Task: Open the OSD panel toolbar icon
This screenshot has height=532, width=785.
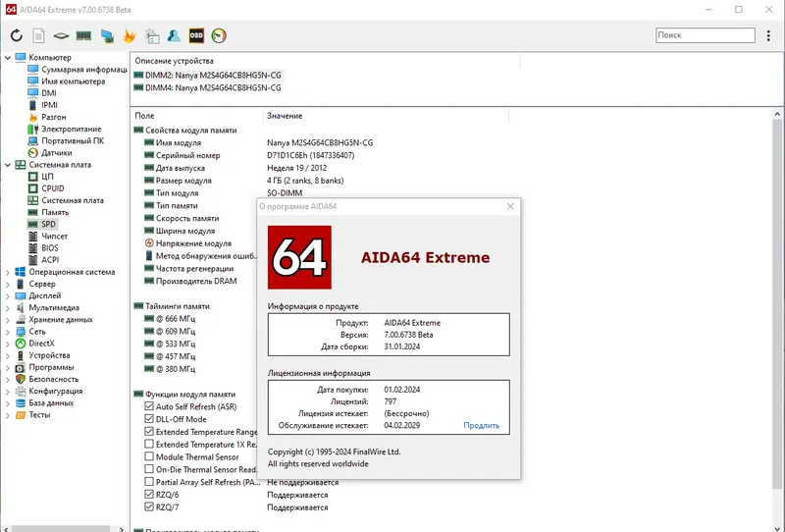Action: 196,35
